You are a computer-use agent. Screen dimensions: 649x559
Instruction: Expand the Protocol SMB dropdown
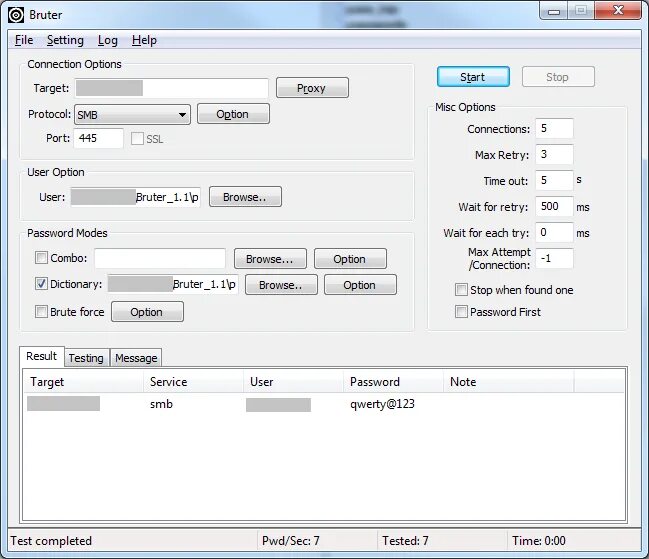(x=132, y=115)
